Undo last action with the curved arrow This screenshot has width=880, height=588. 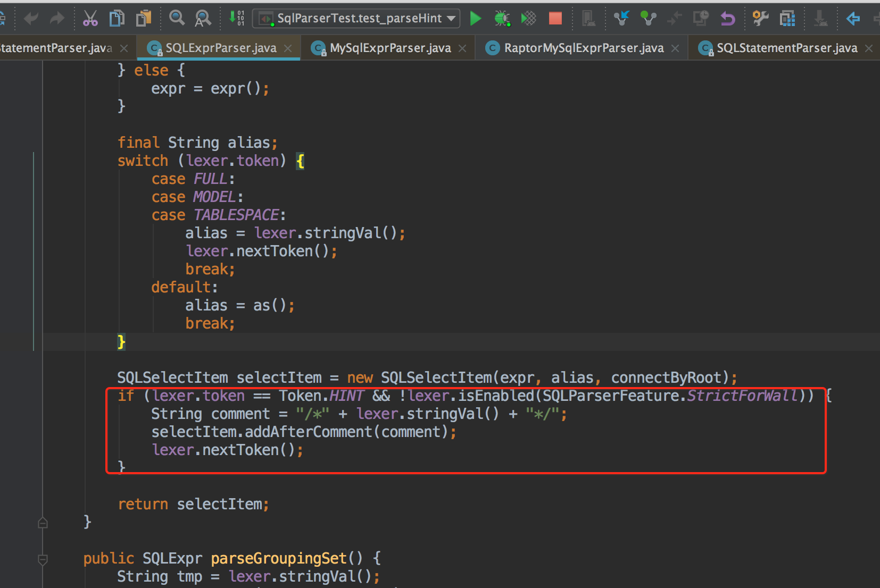tap(30, 18)
